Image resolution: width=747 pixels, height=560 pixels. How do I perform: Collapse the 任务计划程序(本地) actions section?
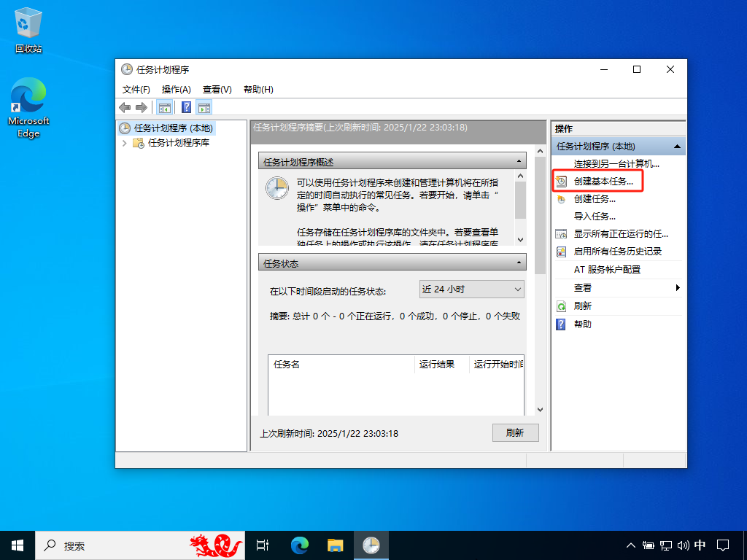click(678, 145)
